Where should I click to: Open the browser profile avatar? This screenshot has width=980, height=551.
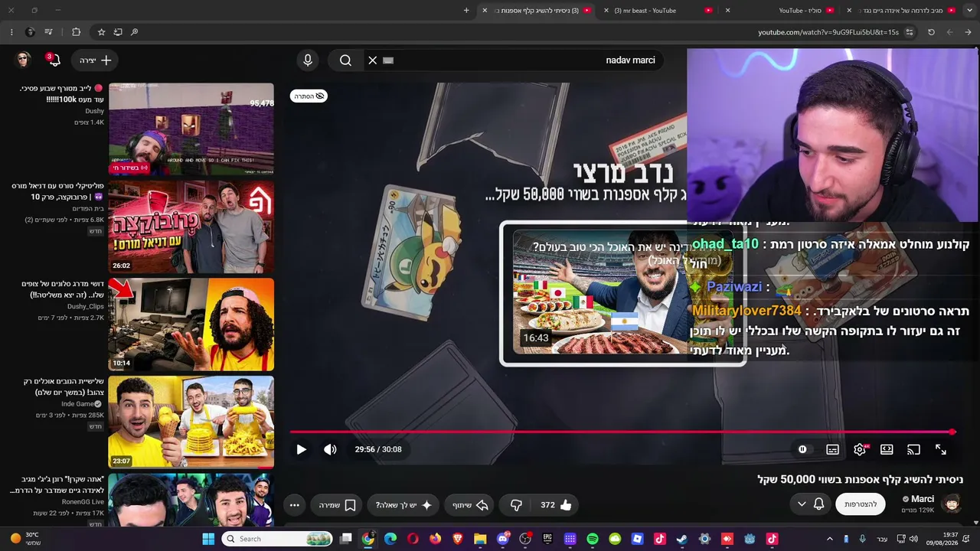click(30, 32)
